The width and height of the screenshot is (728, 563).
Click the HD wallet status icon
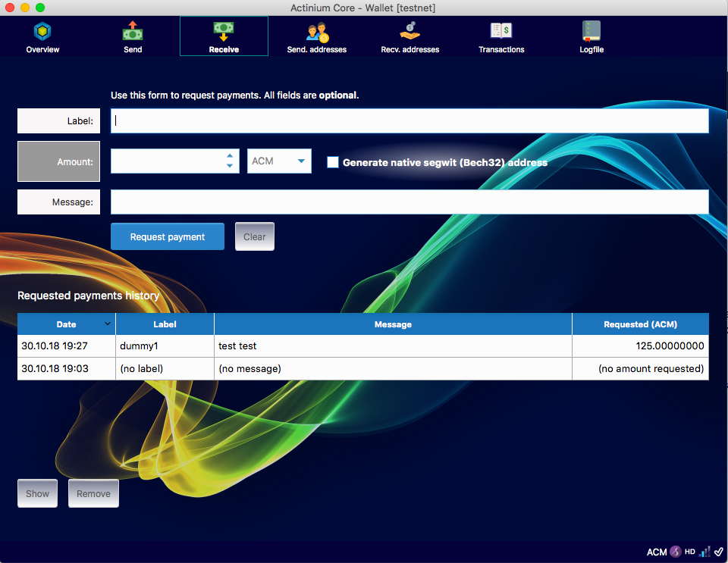pos(690,552)
